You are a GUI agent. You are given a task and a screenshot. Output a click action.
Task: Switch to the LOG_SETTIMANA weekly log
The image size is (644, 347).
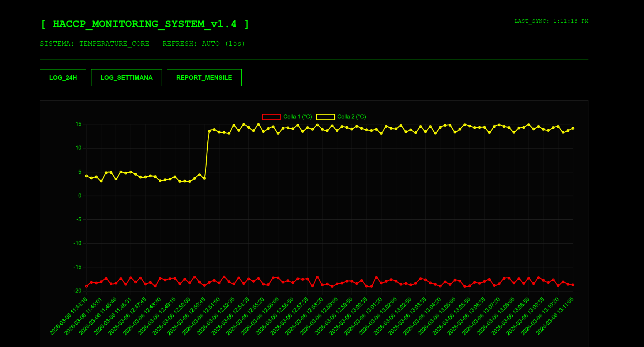[x=126, y=78]
